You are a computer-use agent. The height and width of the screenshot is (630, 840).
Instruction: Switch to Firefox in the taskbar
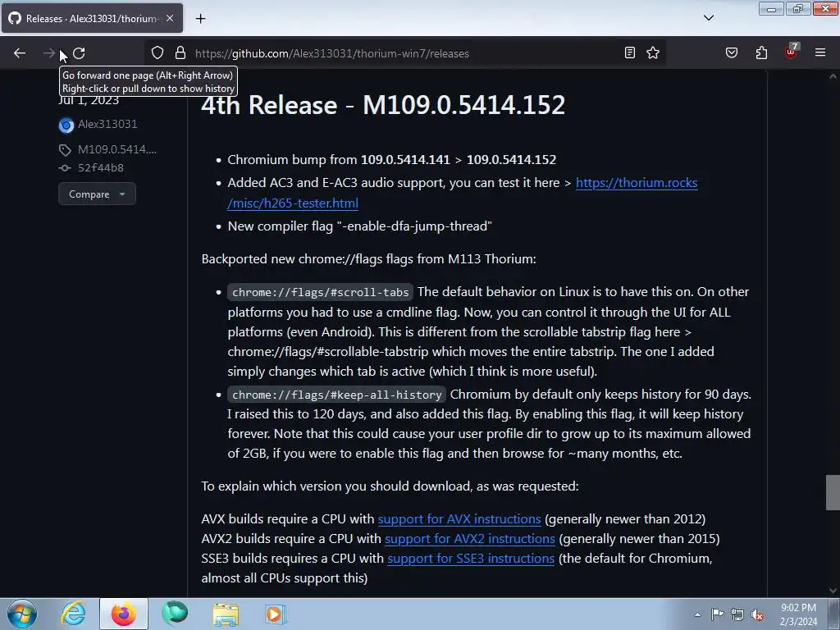point(124,614)
